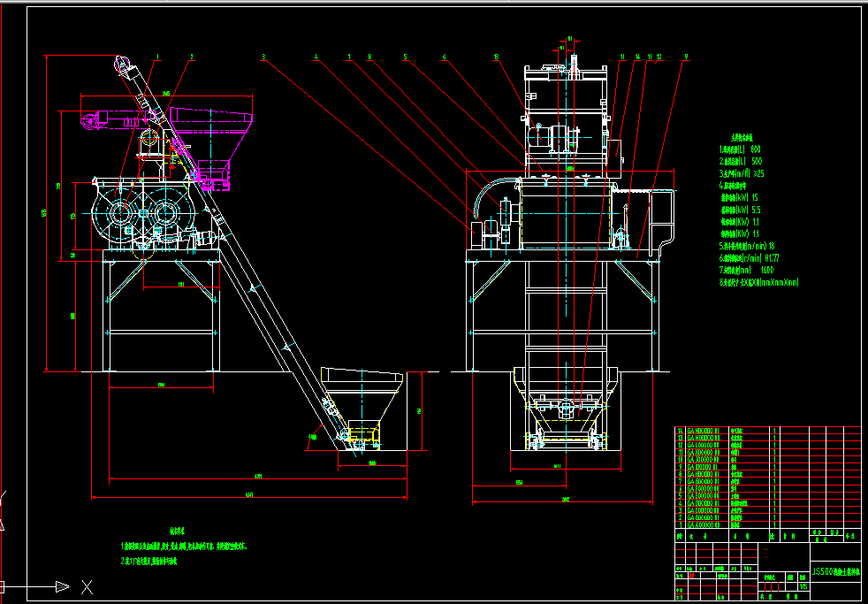Select item number 13 in parts list

pyautogui.click(x=681, y=438)
